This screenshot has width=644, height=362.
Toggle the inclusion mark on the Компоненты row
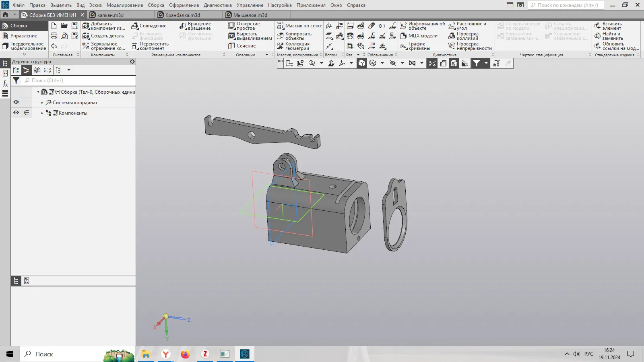[27, 113]
